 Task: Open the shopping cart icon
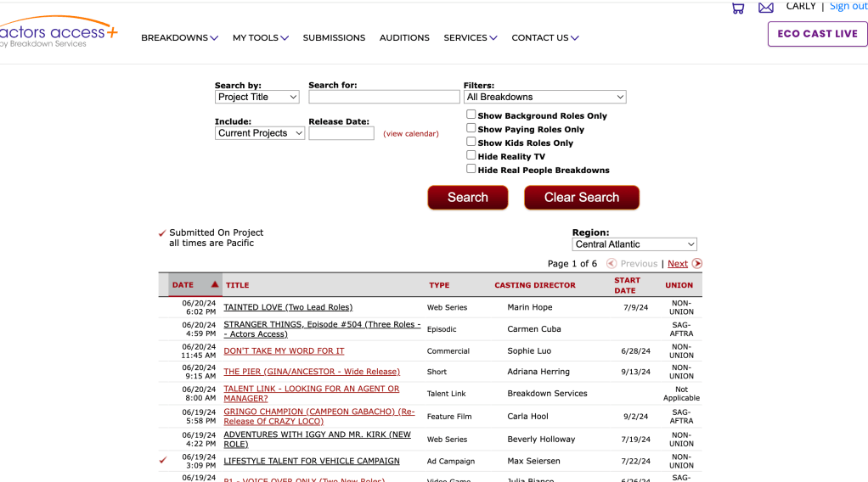738,8
